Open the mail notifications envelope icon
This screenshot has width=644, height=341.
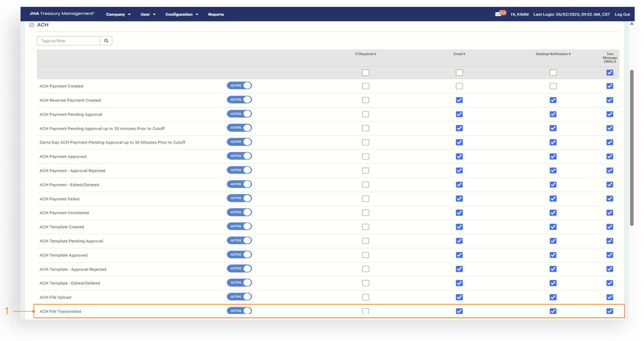498,14
